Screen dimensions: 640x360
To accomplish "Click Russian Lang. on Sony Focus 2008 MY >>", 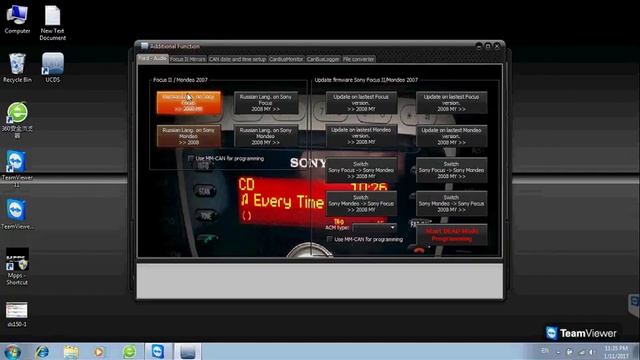I will (266, 102).
